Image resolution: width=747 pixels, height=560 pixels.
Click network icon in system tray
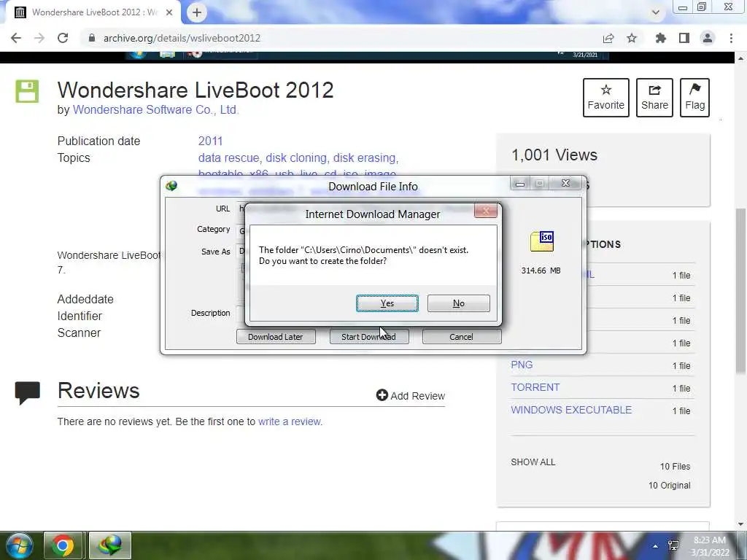click(x=673, y=546)
